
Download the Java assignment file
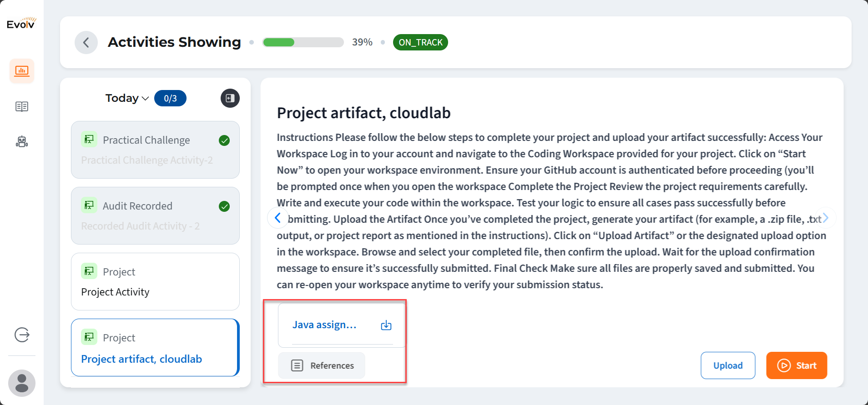coord(386,325)
